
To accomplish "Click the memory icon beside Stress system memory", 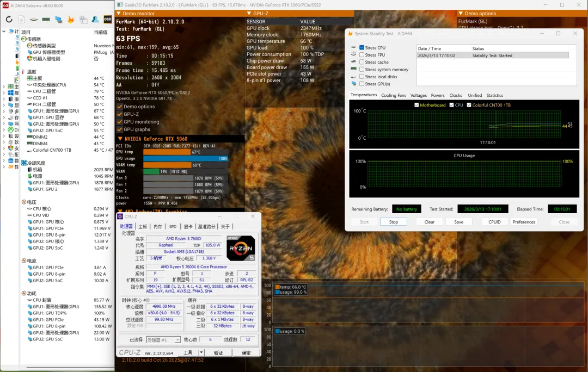I will pyautogui.click(x=354, y=69).
